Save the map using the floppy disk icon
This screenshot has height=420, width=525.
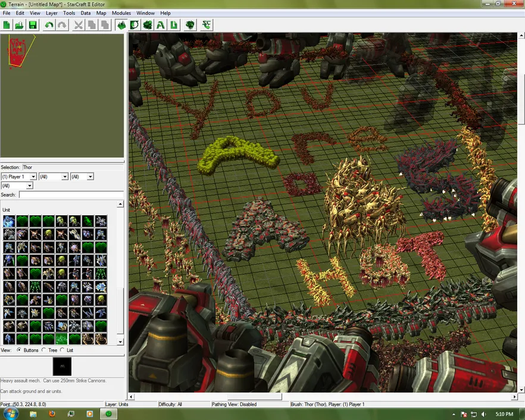[33, 25]
